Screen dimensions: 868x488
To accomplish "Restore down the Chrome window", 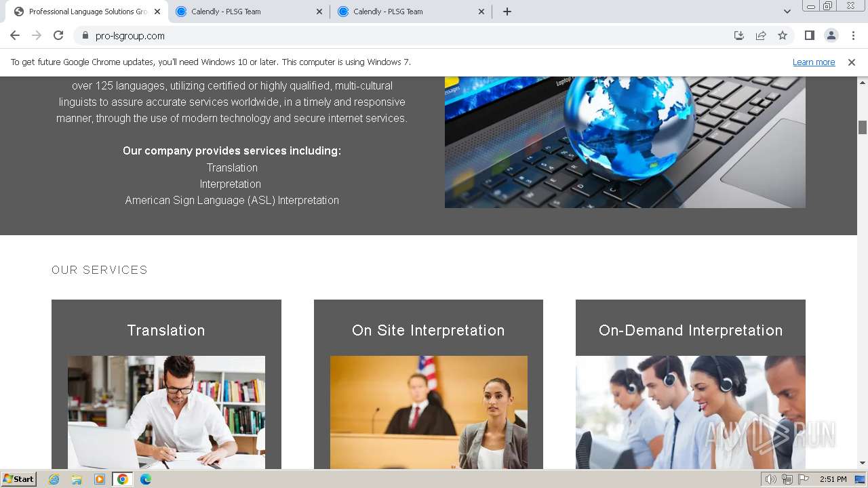I will 828,6.
